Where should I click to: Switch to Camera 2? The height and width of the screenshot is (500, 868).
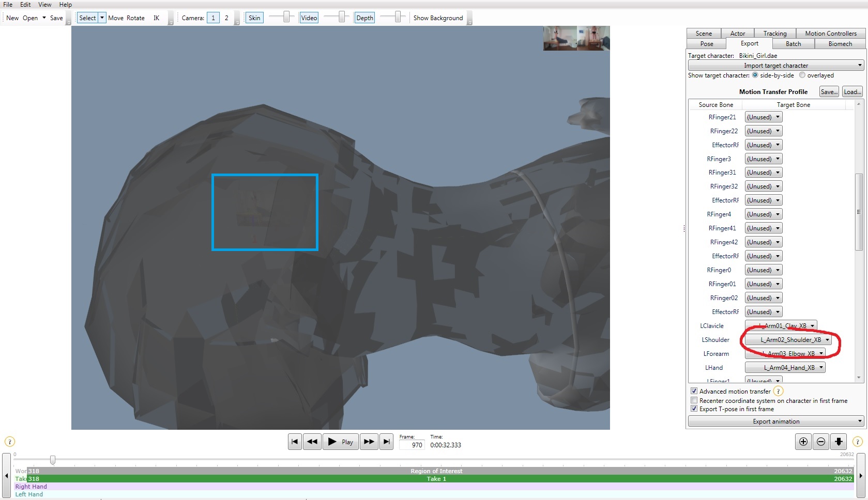(x=226, y=18)
